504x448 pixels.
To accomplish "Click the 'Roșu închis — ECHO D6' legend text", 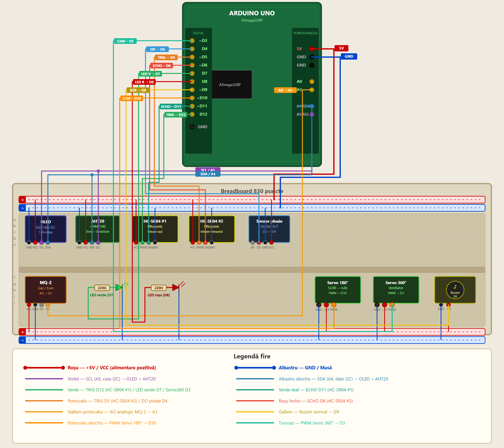I will tap(316, 401).
